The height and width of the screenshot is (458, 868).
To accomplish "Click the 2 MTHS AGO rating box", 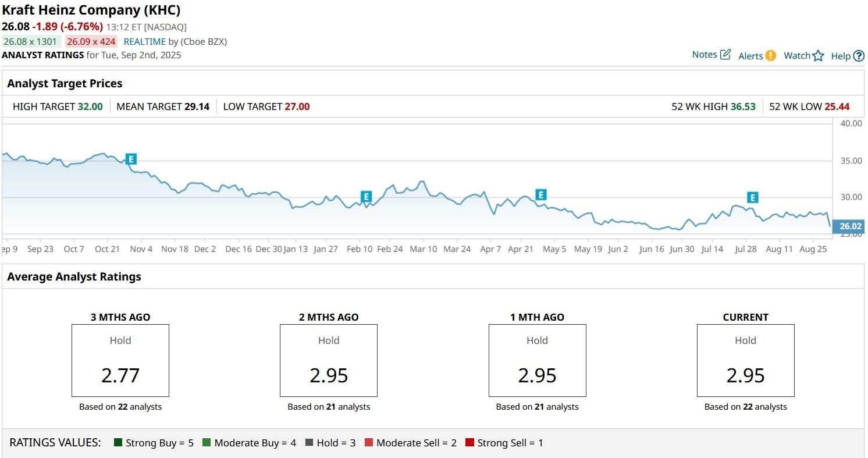I will [x=329, y=361].
